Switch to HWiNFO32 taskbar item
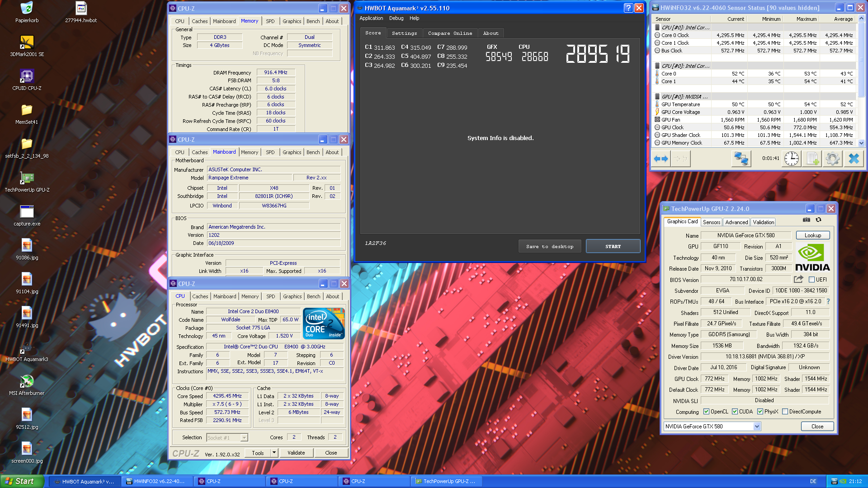The image size is (868, 488). pyautogui.click(x=156, y=481)
